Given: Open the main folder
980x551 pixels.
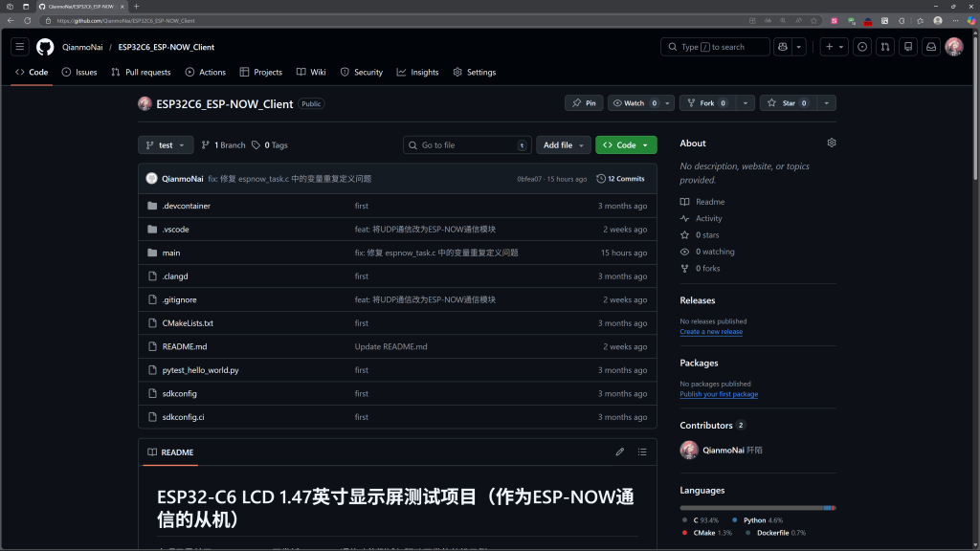Looking at the screenshot, I should [171, 253].
